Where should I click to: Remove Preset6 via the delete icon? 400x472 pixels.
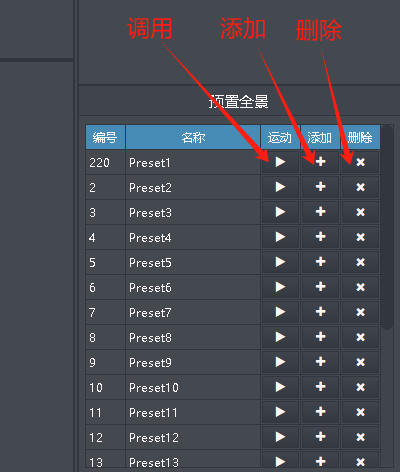tap(360, 287)
